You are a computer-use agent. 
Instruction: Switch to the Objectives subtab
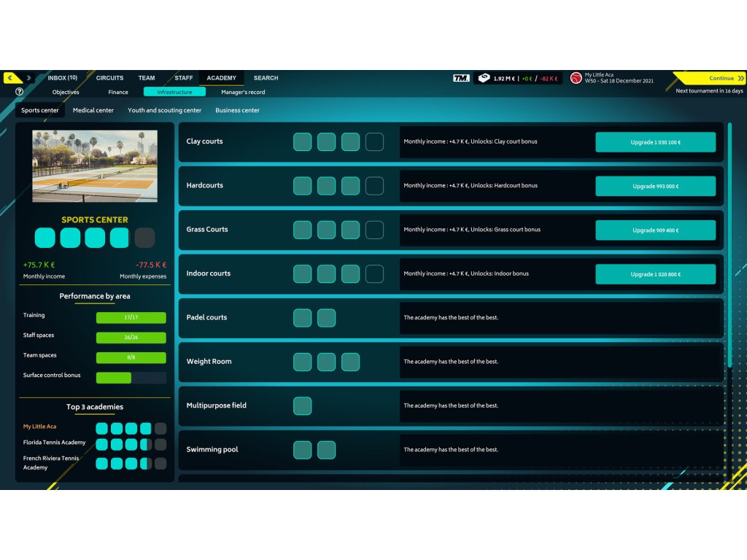click(x=66, y=92)
